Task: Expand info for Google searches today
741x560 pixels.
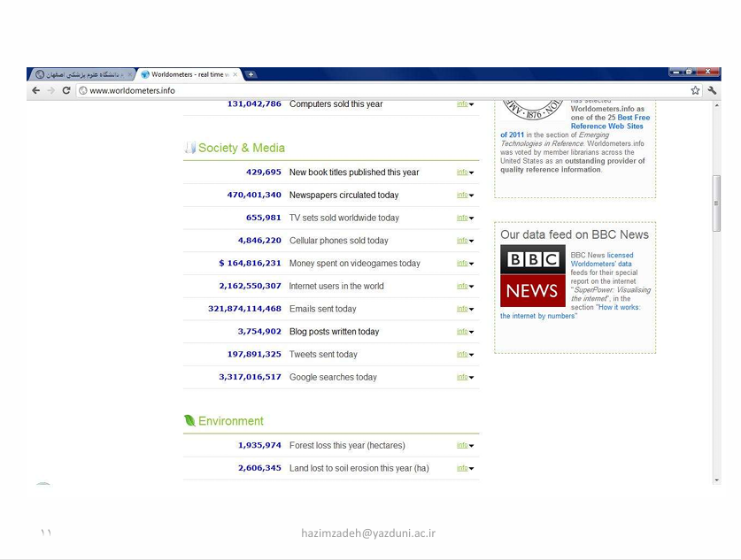Action: pos(465,378)
